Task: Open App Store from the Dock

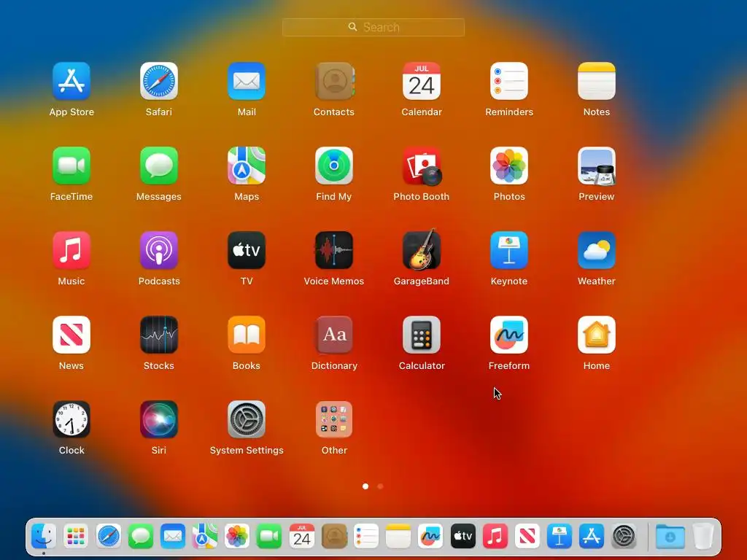Action: pyautogui.click(x=591, y=537)
